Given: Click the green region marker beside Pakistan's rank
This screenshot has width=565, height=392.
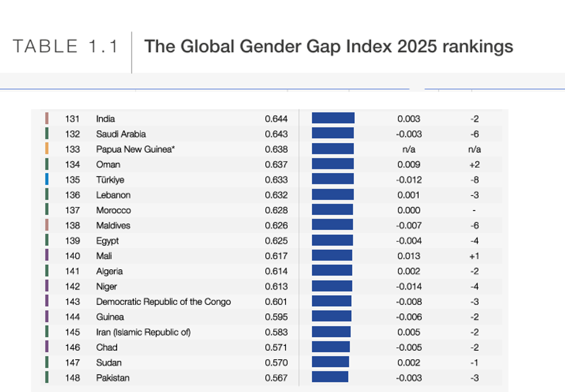Looking at the screenshot, I should click(47, 378).
